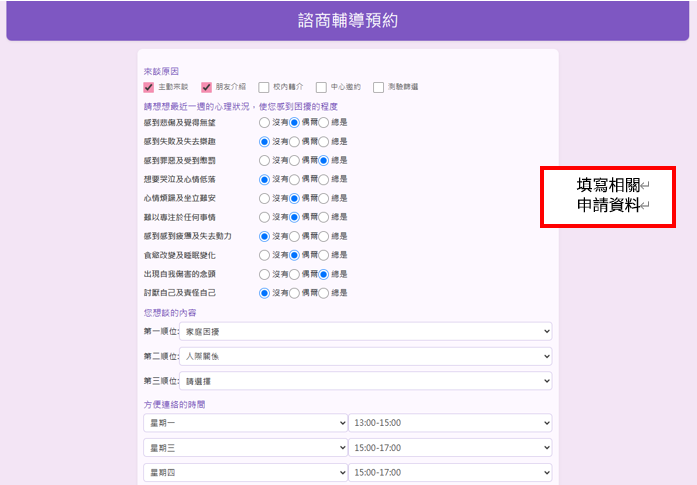Select 沒有 for 感到悲傷及覺得無望
The image size is (697, 485).
264,122
